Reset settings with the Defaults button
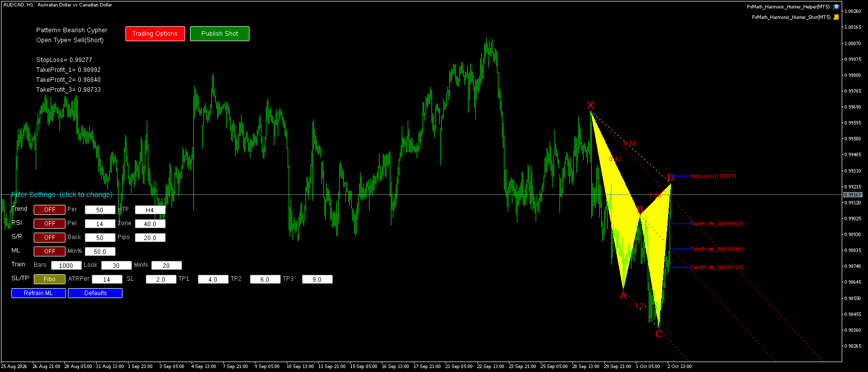Viewport: 868px width, 372px height. (x=95, y=293)
